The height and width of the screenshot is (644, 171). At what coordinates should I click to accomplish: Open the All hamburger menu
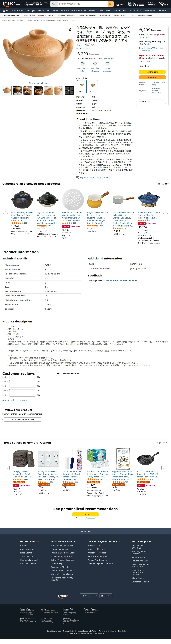5,11
